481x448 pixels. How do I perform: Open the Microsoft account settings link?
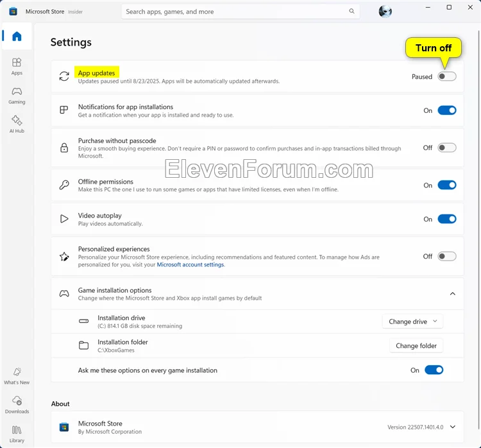tap(190, 264)
